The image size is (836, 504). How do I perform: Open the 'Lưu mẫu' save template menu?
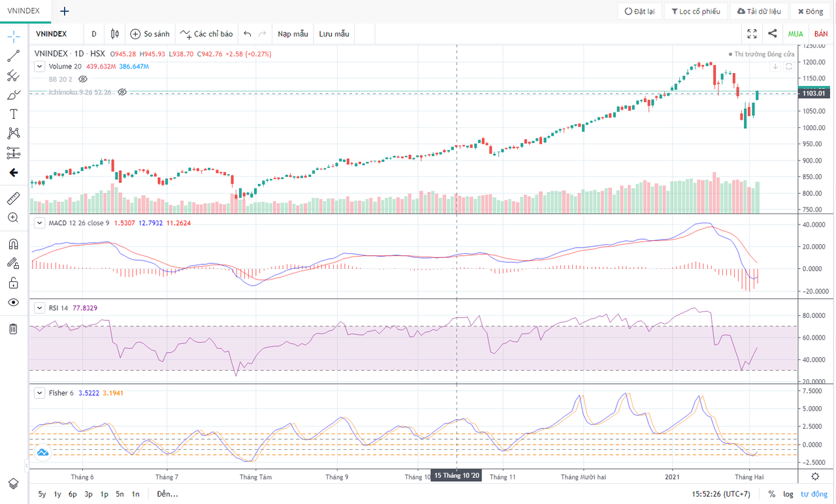(334, 34)
